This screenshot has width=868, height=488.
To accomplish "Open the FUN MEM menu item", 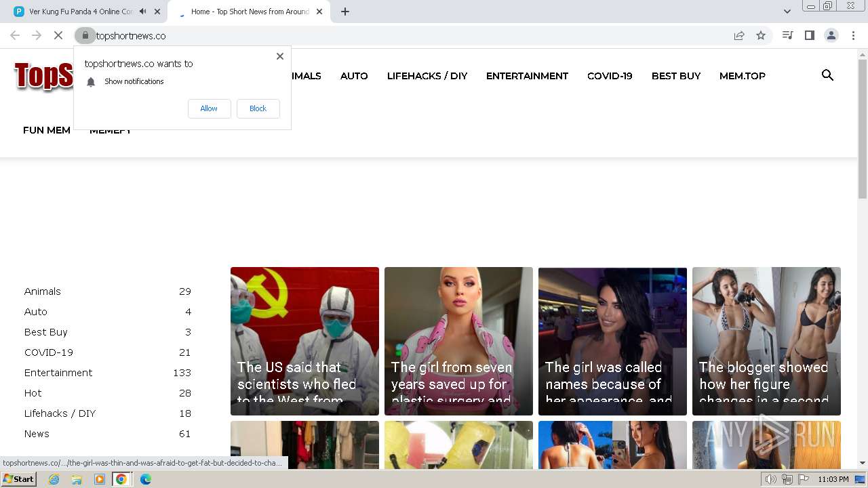I will [x=47, y=130].
